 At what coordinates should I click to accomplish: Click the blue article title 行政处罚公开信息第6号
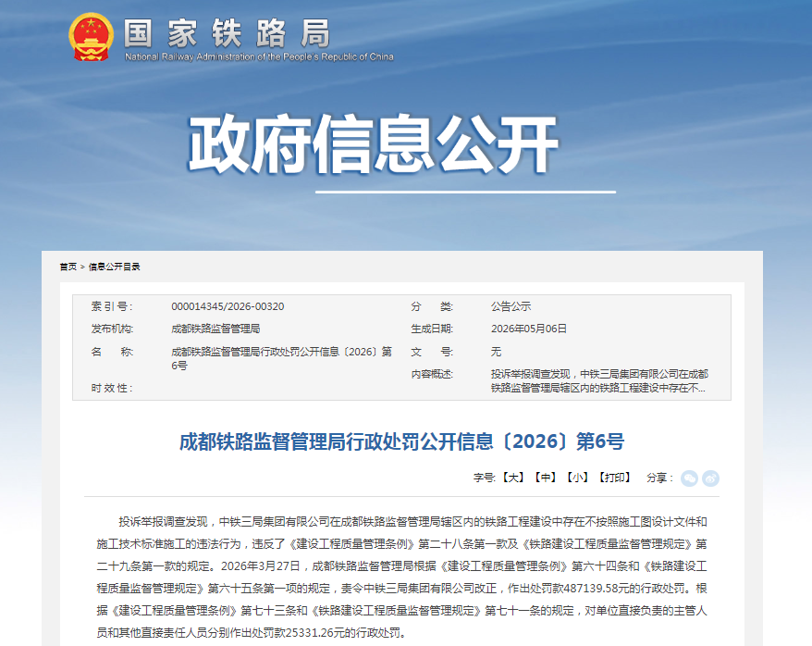[402, 441]
